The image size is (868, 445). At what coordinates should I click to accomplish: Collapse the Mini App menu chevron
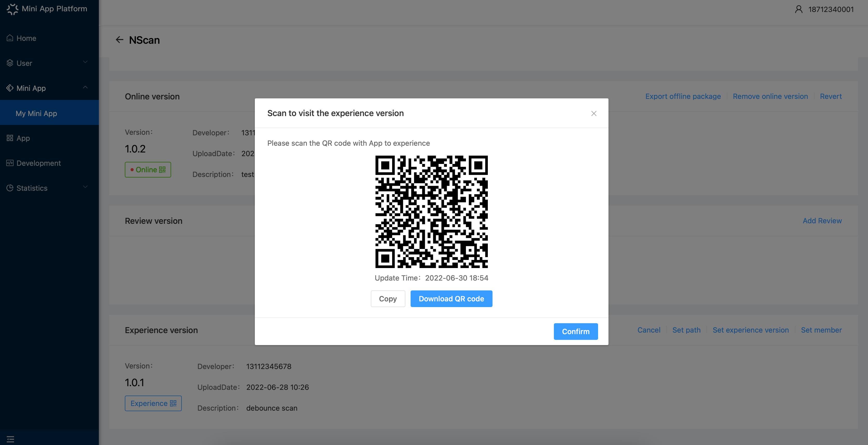85,87
